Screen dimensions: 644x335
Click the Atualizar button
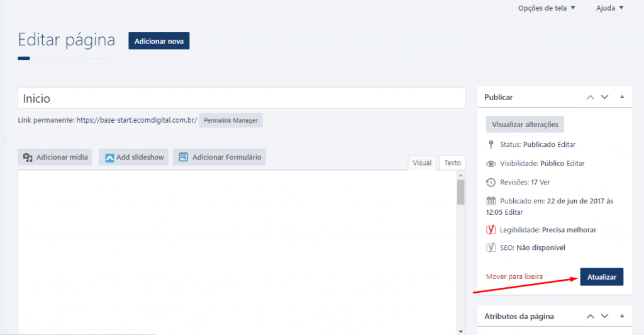(x=602, y=276)
